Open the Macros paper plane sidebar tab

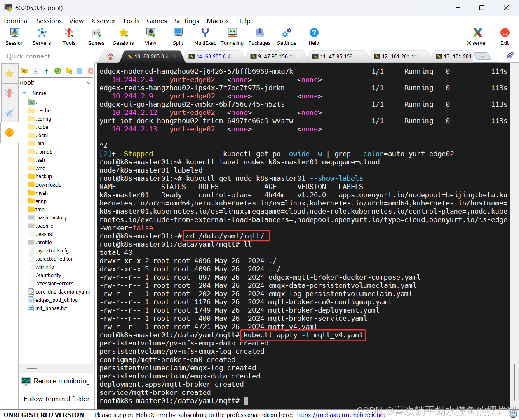[9, 112]
